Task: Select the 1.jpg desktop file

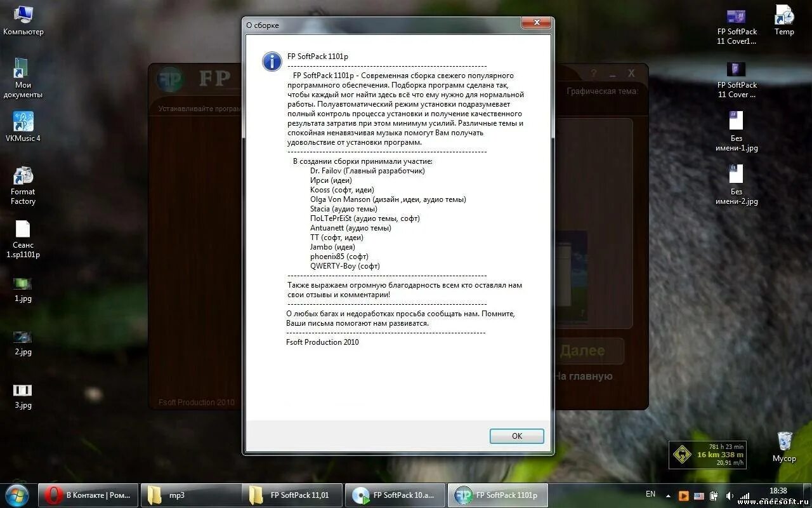Action: tap(23, 288)
